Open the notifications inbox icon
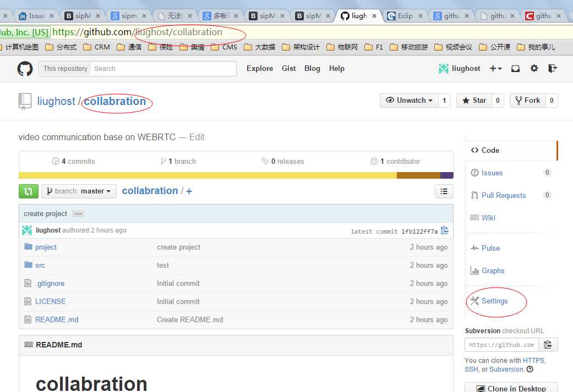 (515, 69)
